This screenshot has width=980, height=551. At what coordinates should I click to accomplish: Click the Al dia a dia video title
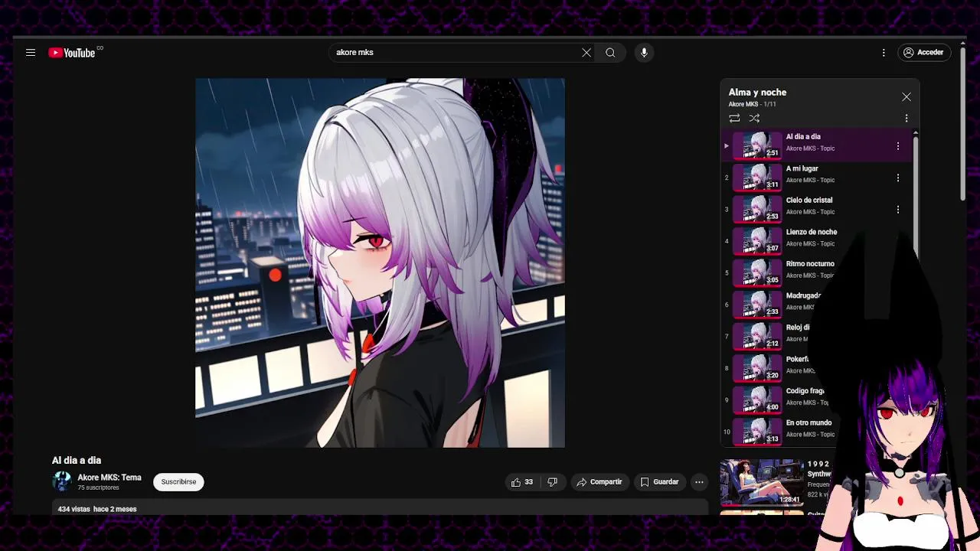pyautogui.click(x=77, y=461)
